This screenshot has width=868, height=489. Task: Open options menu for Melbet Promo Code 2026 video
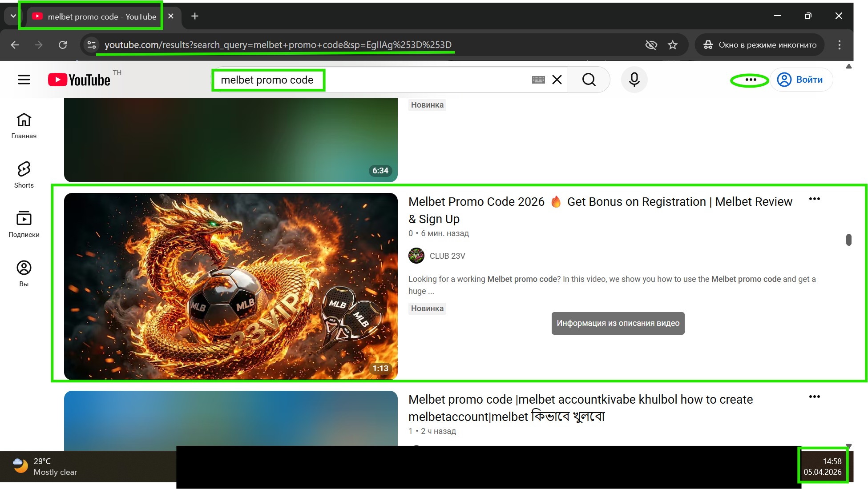pos(814,199)
